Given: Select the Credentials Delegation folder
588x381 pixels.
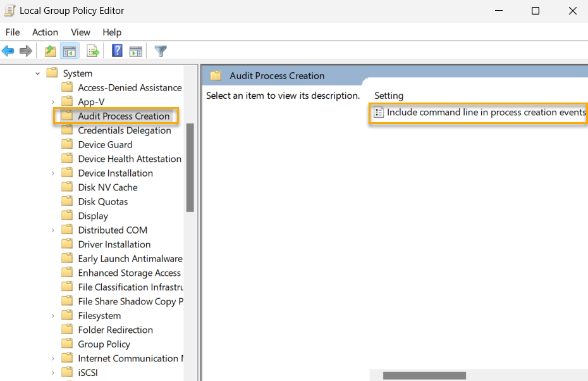Looking at the screenshot, I should 124,130.
